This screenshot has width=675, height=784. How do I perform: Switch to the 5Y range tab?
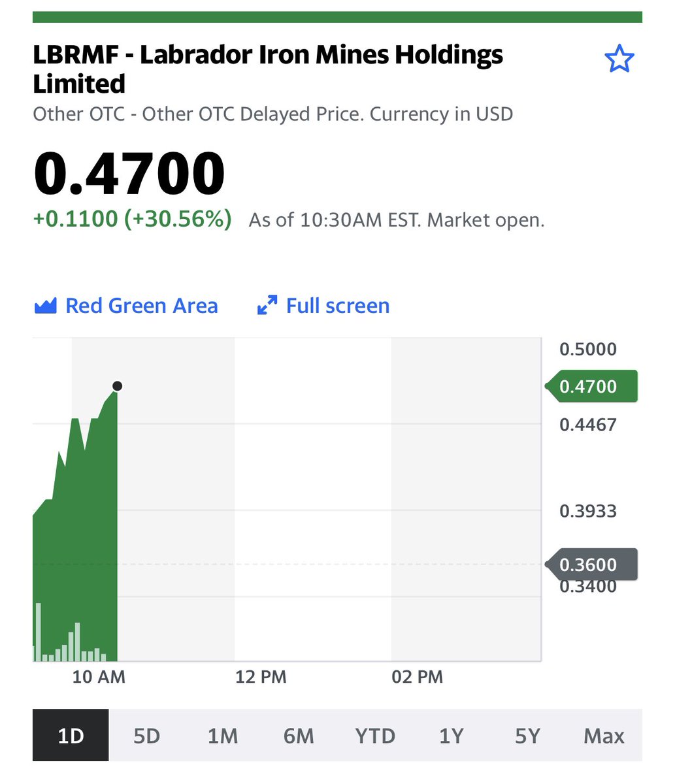point(527,736)
